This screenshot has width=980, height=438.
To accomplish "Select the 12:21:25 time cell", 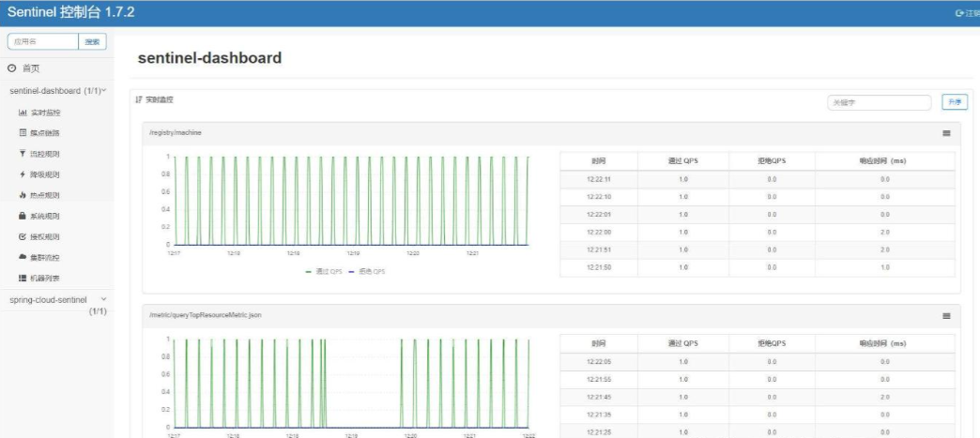I will 599,431.
